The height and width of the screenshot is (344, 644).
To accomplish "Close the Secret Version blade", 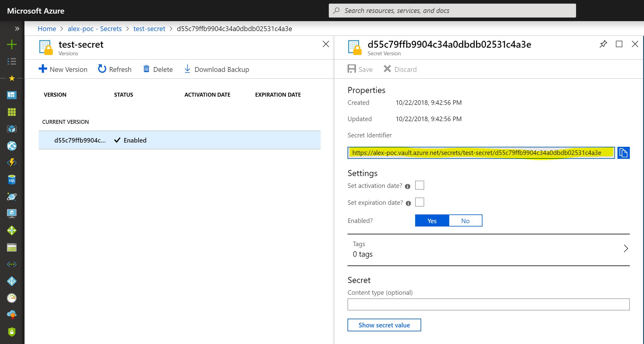I will point(635,44).
